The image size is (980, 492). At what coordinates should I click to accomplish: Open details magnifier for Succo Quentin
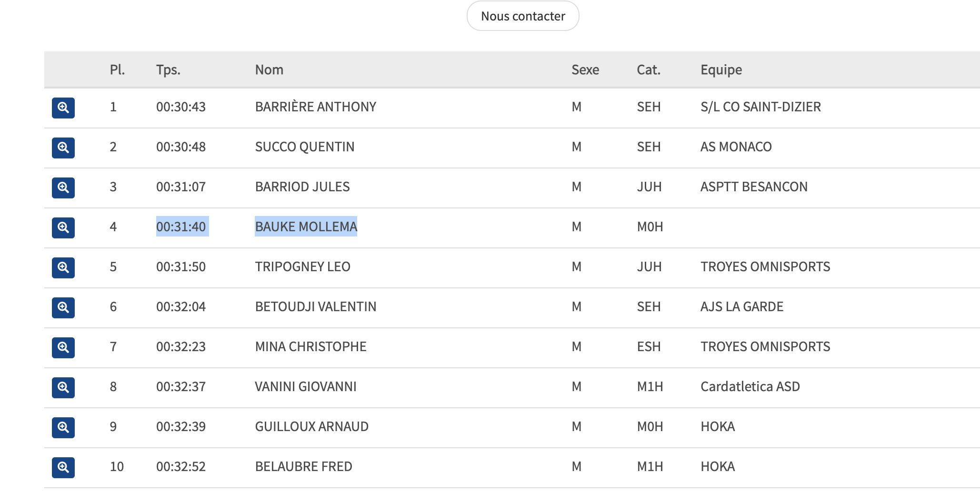pos(63,148)
